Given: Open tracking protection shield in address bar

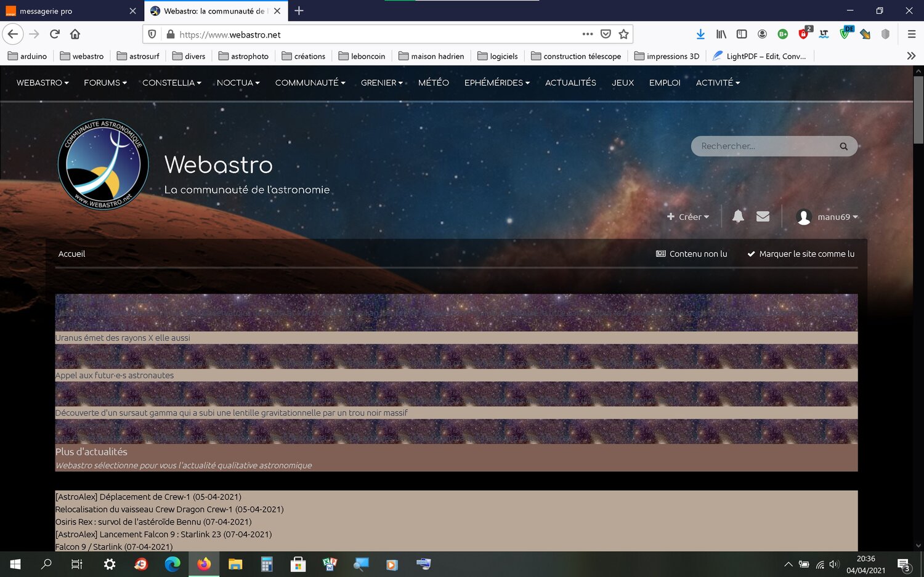Looking at the screenshot, I should (x=152, y=34).
